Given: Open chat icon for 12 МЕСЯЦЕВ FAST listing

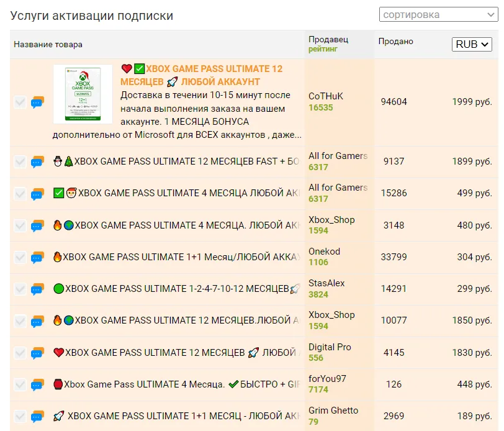Looking at the screenshot, I should click(x=37, y=161).
